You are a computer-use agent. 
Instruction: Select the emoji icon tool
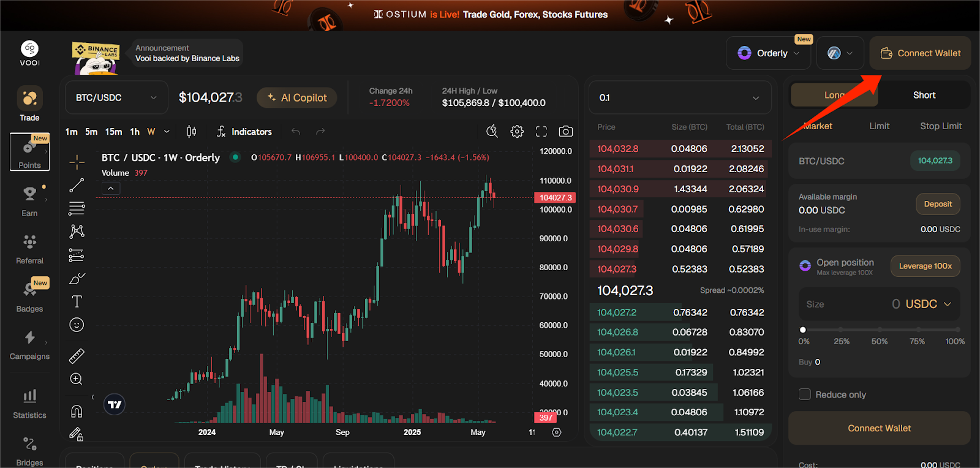(x=77, y=325)
